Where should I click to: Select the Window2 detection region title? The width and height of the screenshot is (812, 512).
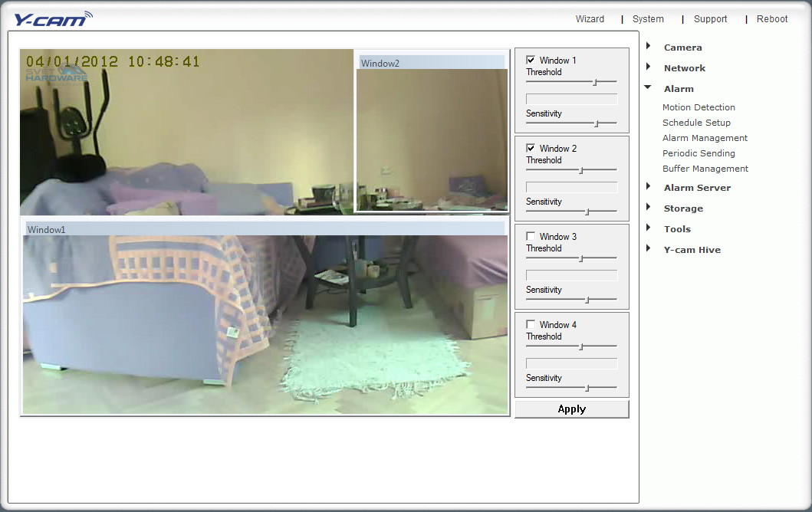click(380, 64)
